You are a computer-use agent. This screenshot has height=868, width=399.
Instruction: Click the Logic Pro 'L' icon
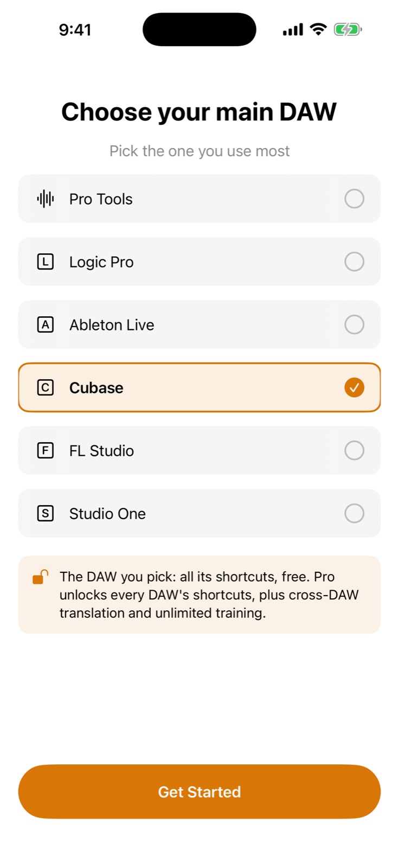click(46, 262)
